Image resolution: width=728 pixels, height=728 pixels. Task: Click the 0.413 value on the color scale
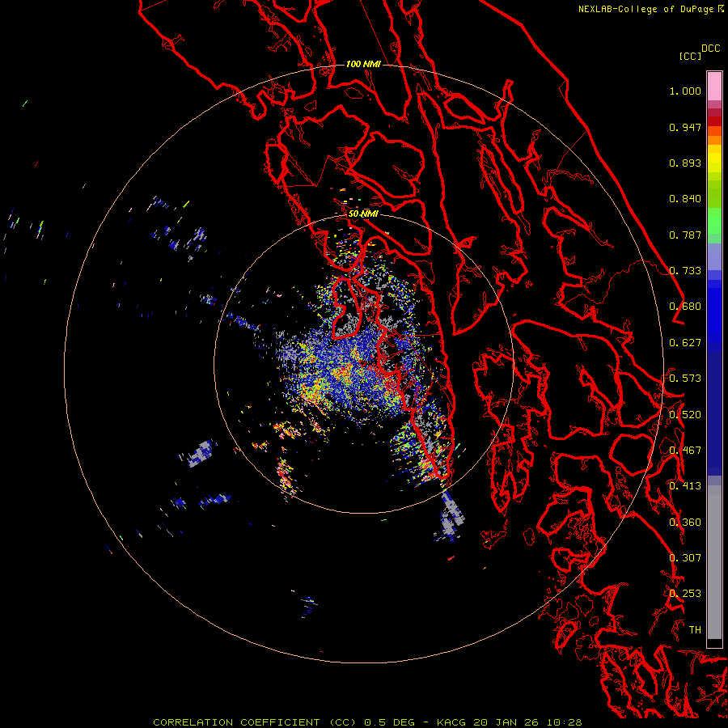[685, 486]
